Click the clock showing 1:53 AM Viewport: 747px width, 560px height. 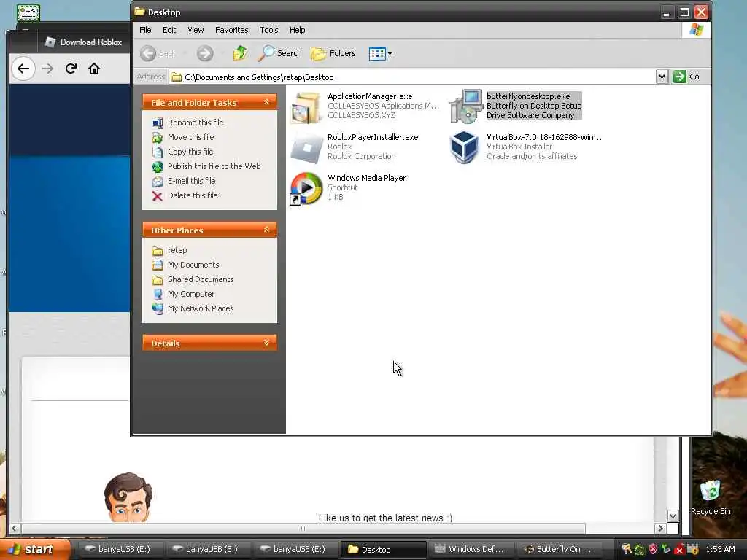pos(720,550)
